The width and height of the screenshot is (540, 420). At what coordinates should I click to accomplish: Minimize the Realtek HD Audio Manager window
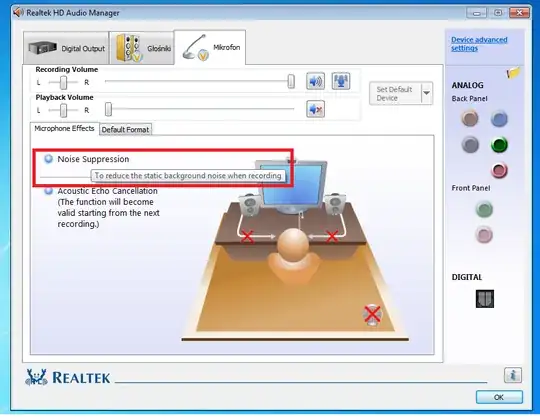pyautogui.click(x=477, y=13)
